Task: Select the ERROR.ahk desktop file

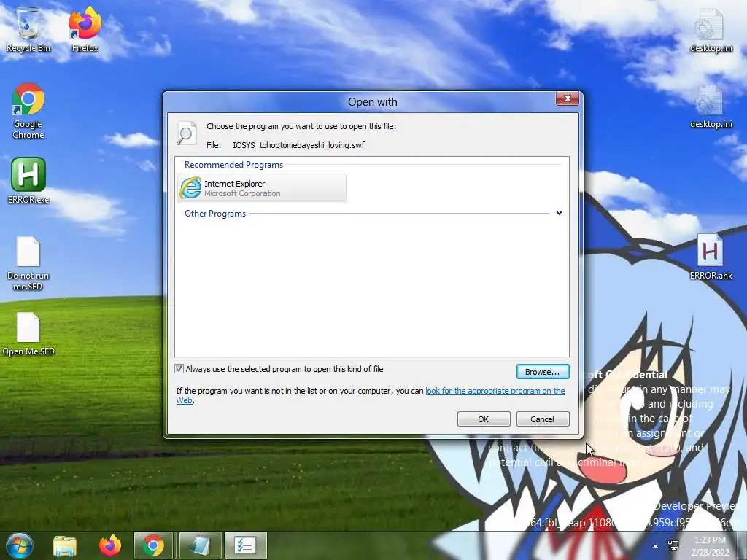Action: click(711, 257)
